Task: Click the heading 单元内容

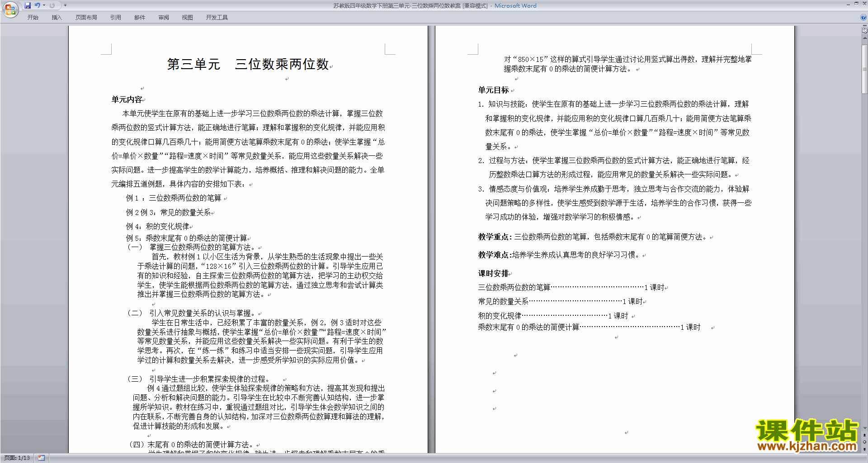Action: (127, 99)
